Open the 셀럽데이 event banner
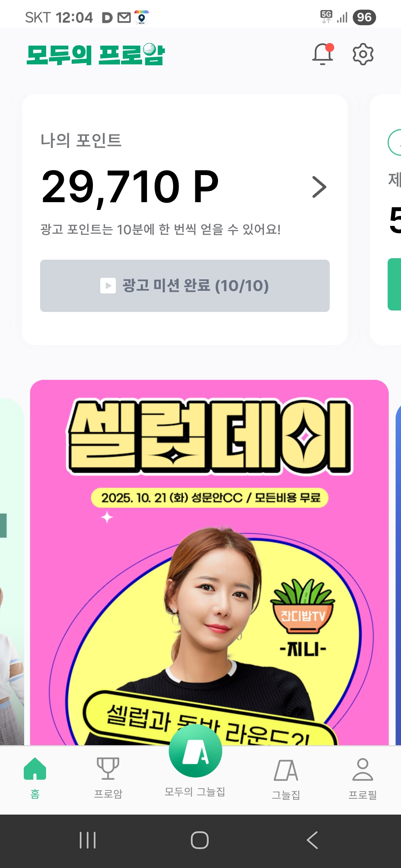This screenshot has width=401, height=868. 209,562
